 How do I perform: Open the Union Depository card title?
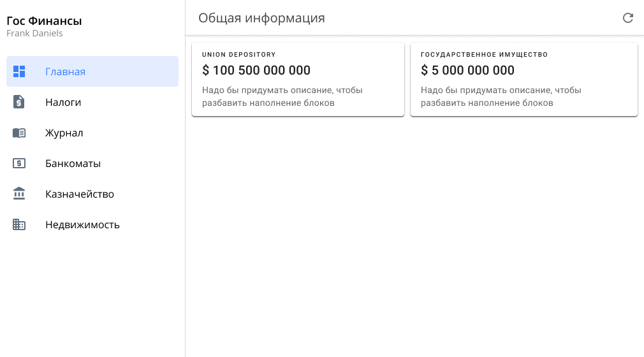point(238,55)
